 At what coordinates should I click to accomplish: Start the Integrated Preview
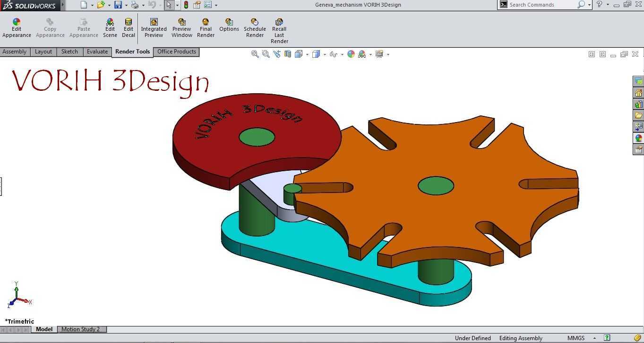(154, 28)
